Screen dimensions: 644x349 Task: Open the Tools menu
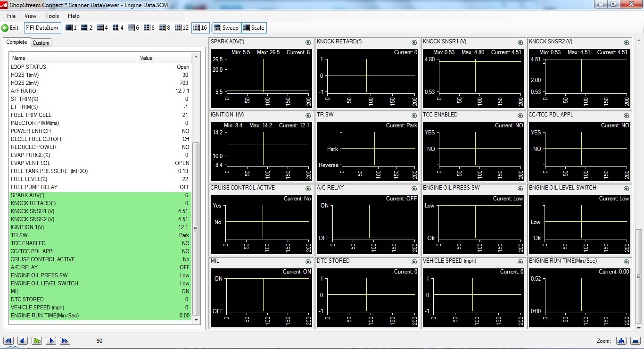[x=52, y=16]
